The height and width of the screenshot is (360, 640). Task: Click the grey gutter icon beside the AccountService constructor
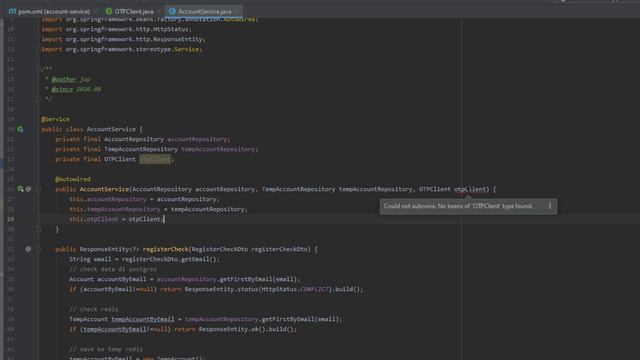click(x=28, y=189)
